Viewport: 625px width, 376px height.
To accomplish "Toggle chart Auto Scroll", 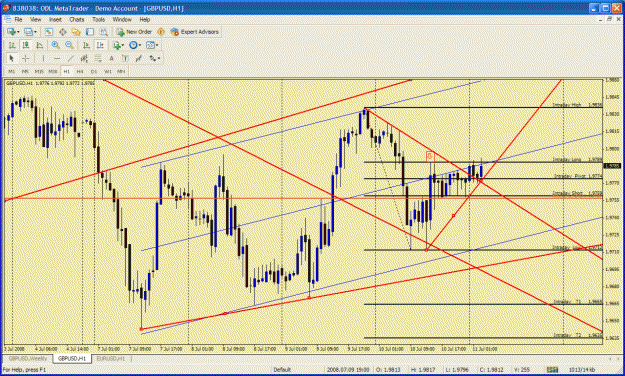I will coord(86,45).
